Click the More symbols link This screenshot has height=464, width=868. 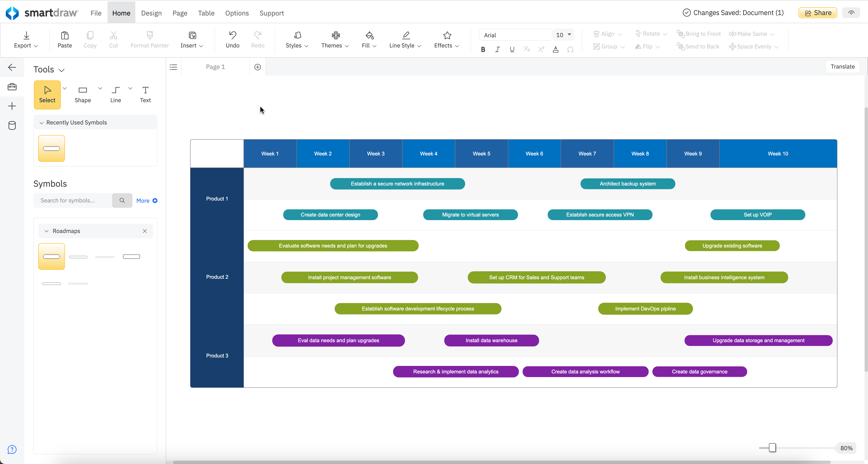coord(146,201)
